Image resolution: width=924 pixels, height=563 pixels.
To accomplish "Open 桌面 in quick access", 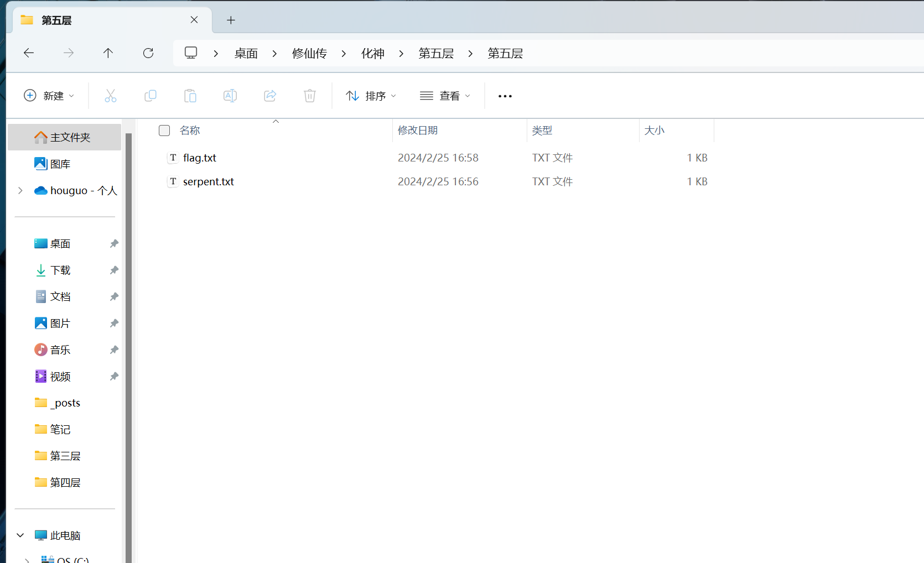I will coord(60,243).
